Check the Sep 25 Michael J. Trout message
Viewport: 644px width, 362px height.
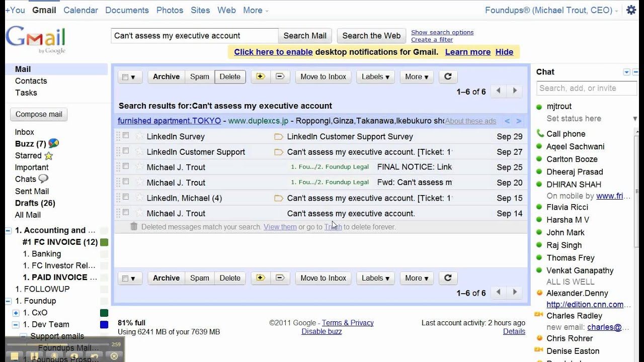coord(126,166)
